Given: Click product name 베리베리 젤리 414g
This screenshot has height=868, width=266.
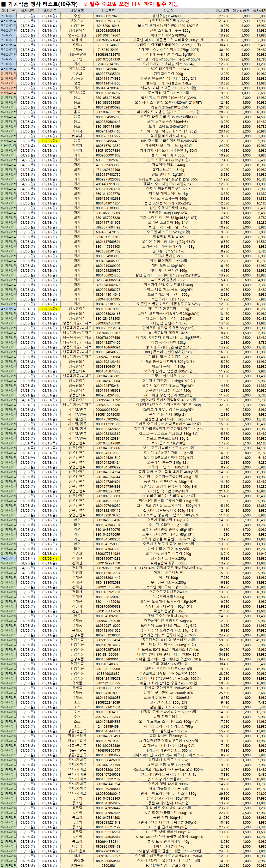Looking at the screenshot, I should pos(168,237).
